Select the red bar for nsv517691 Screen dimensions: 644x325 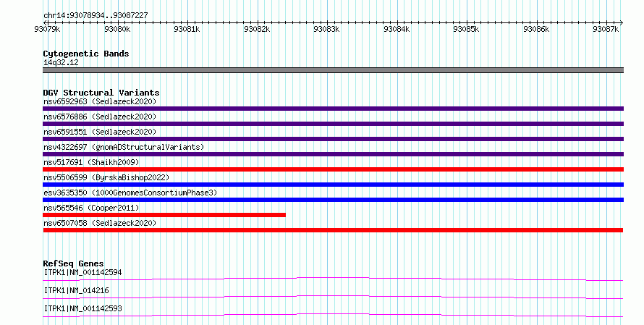coord(333,169)
